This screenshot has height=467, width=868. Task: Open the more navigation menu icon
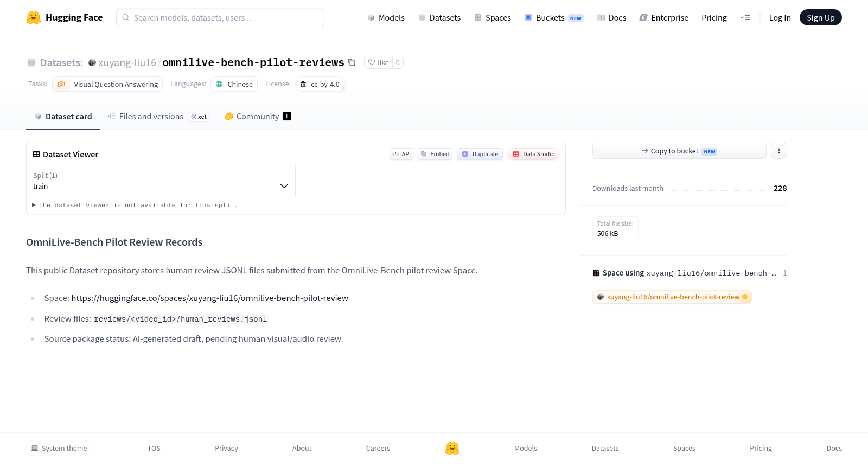pos(745,17)
